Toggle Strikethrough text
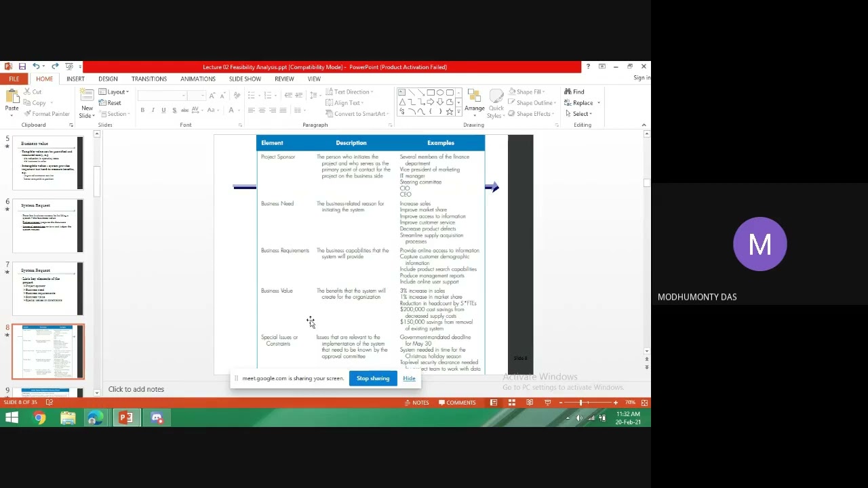Screen dimensions: 868x488 pos(184,110)
